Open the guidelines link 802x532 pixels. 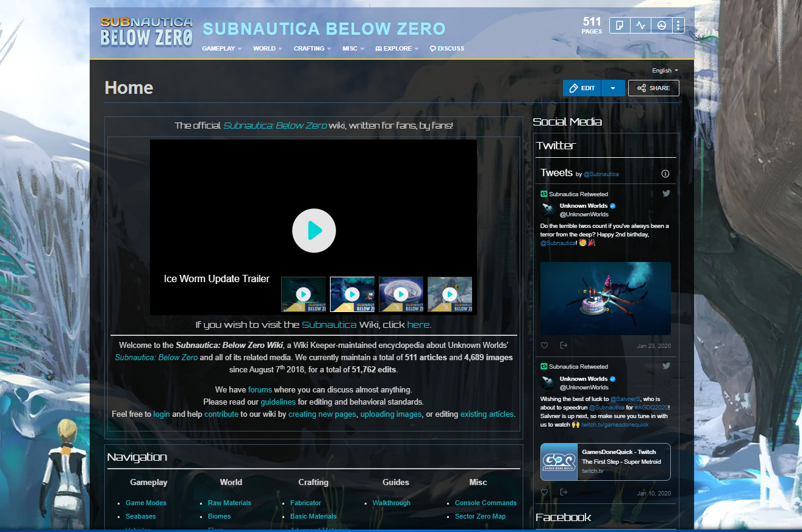point(278,402)
